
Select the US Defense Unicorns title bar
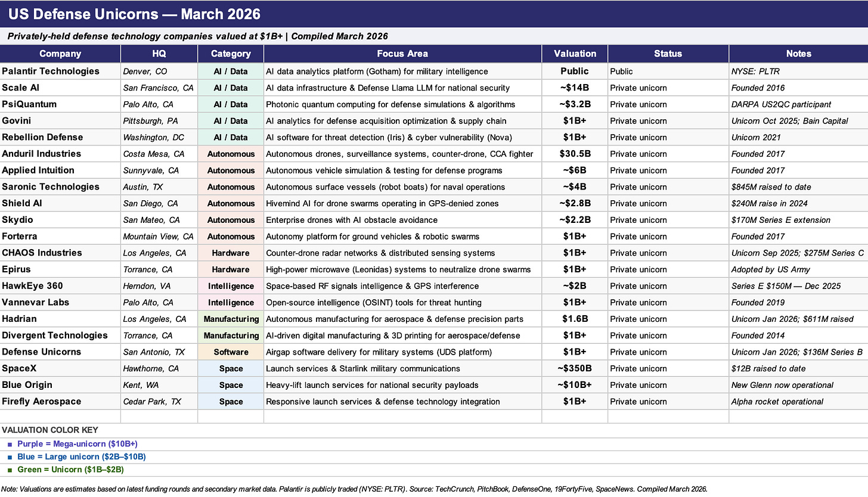(434, 14)
